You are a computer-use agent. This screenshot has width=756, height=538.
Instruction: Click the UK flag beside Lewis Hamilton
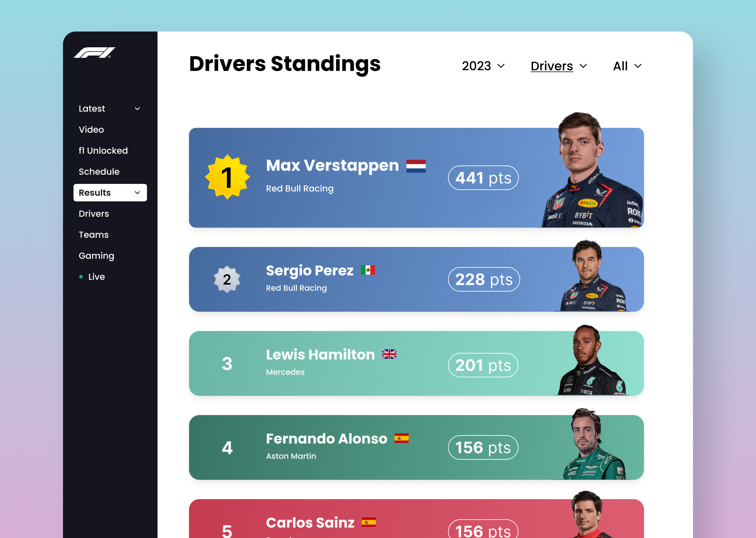[x=390, y=354]
